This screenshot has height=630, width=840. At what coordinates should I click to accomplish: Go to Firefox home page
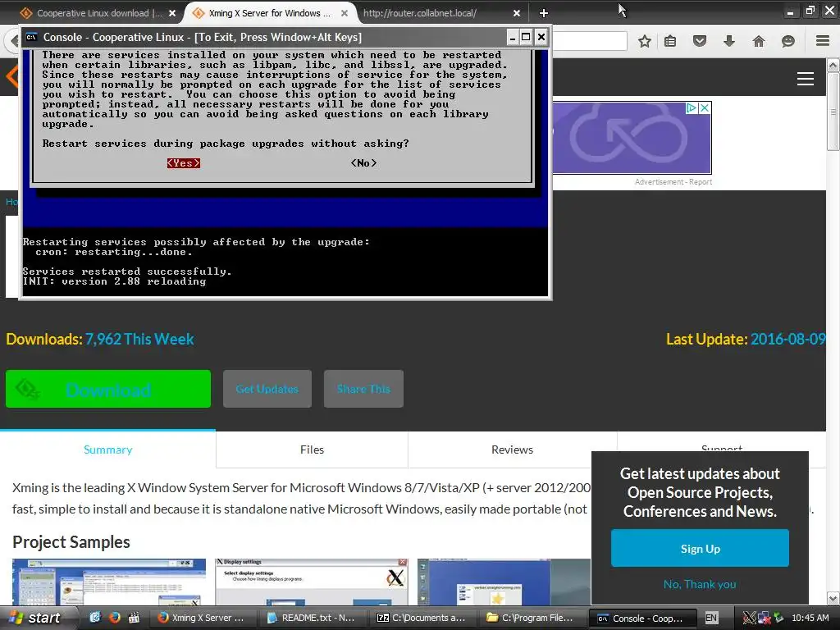pyautogui.click(x=759, y=41)
